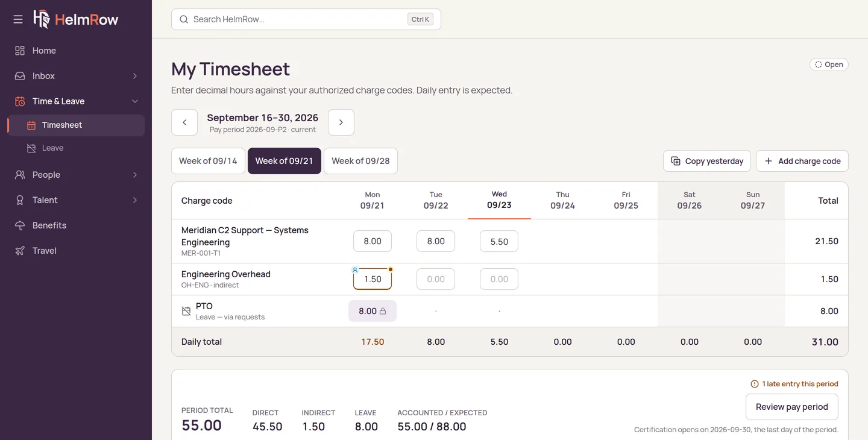The height and width of the screenshot is (440, 868).
Task: Select the Leave sub-item in sidebar
Action: (x=76, y=148)
